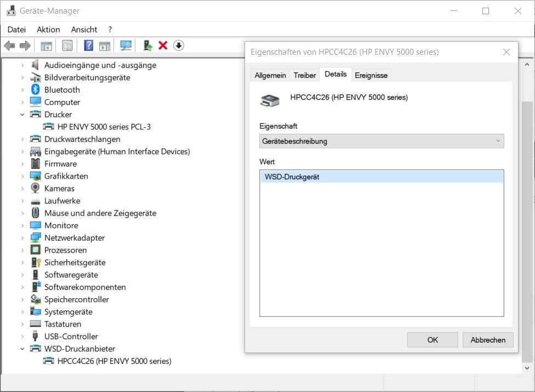Viewport: 535px width, 392px height.
Task: Click the Abbrechen button
Action: point(488,340)
